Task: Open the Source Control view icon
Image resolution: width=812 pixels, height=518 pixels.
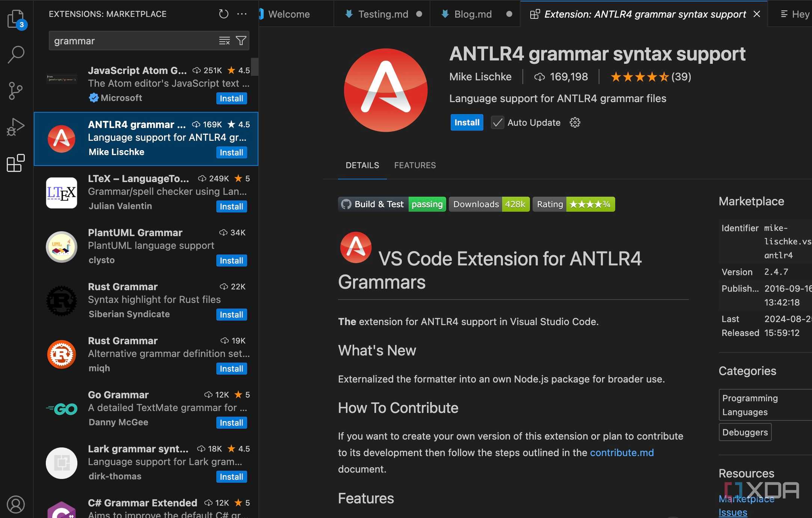Action: [15, 91]
